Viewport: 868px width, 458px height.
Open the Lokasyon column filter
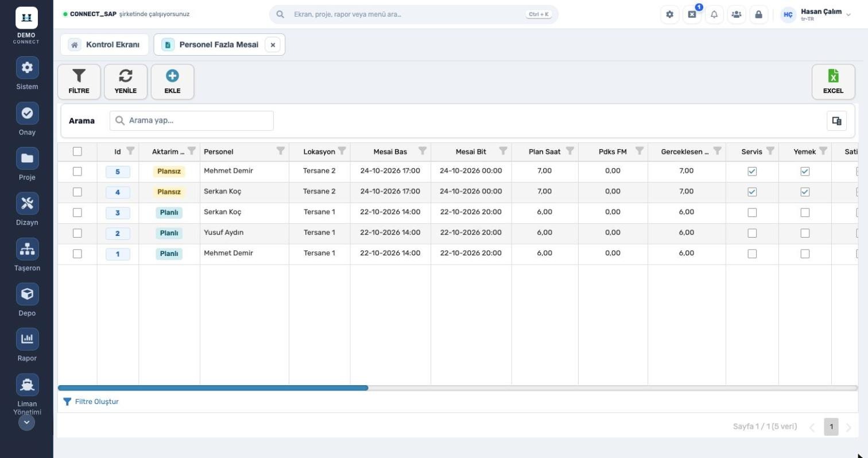tap(342, 151)
